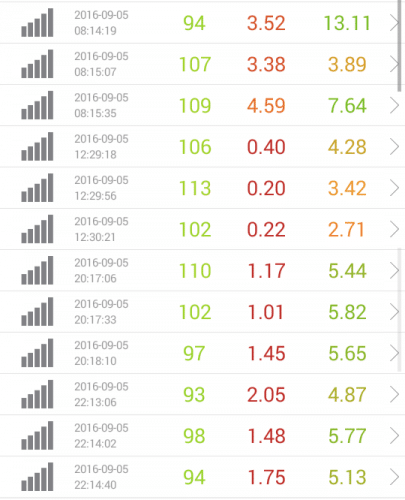
Task: Expand chevron for 20:17:33 test
Action: pos(394,312)
